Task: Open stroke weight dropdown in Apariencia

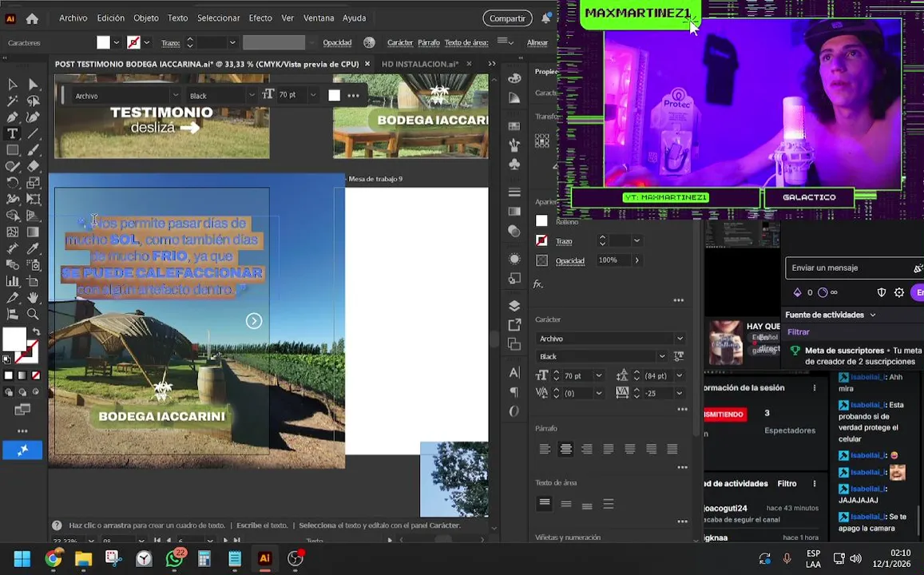Action: point(636,240)
